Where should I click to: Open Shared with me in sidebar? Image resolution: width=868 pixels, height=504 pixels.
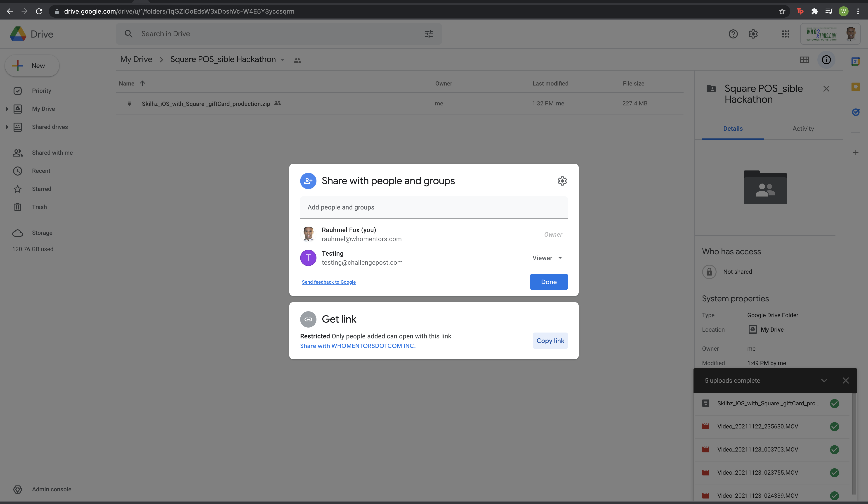pyautogui.click(x=52, y=153)
